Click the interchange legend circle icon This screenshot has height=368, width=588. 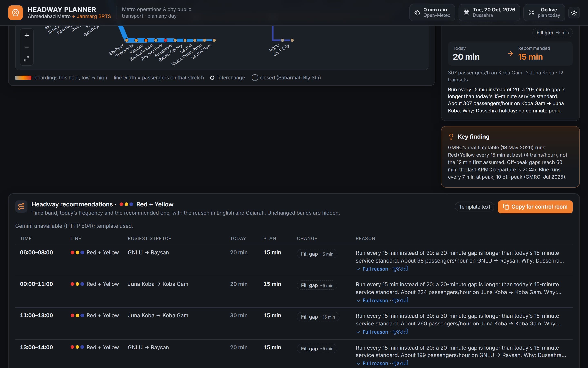click(212, 78)
